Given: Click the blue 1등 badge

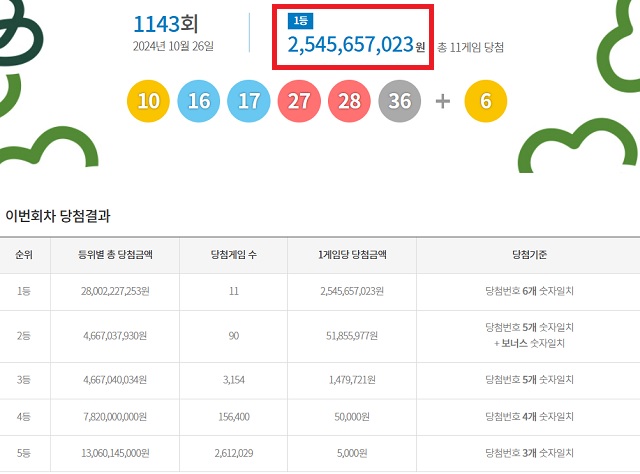Looking at the screenshot, I should [x=300, y=21].
